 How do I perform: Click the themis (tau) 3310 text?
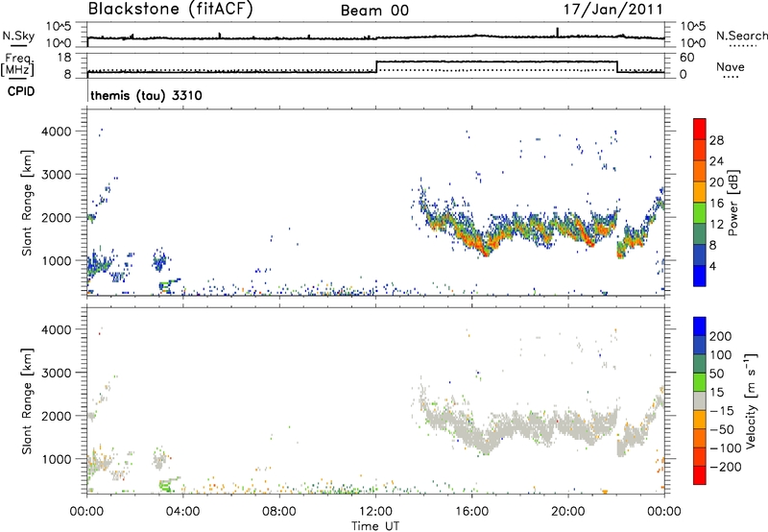coord(146,95)
